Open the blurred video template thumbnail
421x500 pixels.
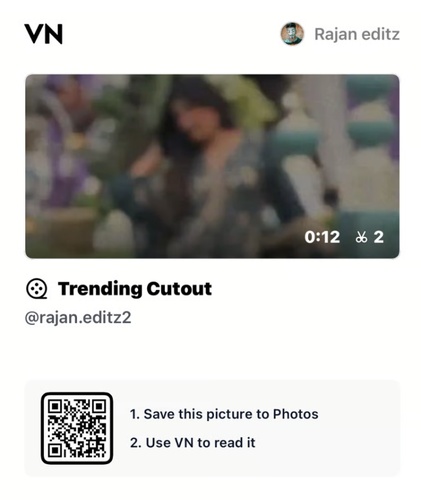click(212, 166)
